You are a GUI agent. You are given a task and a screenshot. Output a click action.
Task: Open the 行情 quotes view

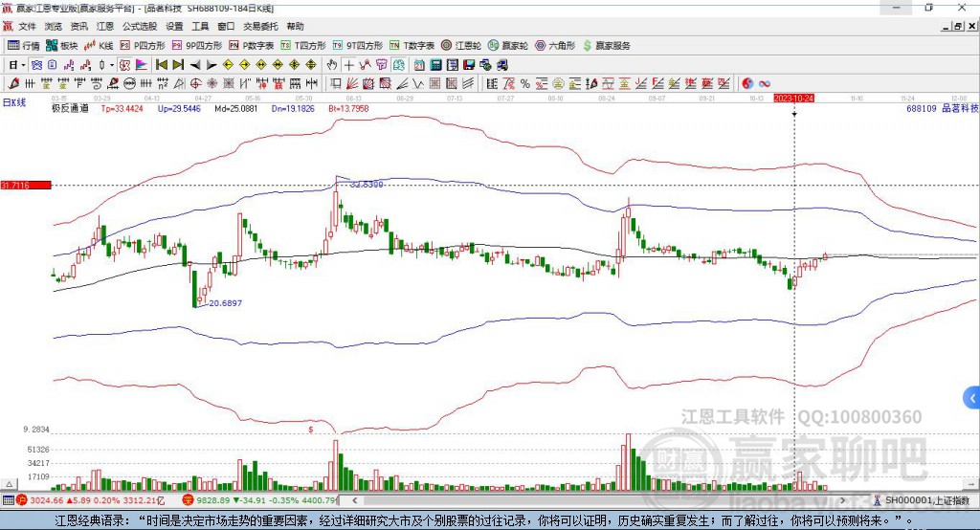(23, 46)
